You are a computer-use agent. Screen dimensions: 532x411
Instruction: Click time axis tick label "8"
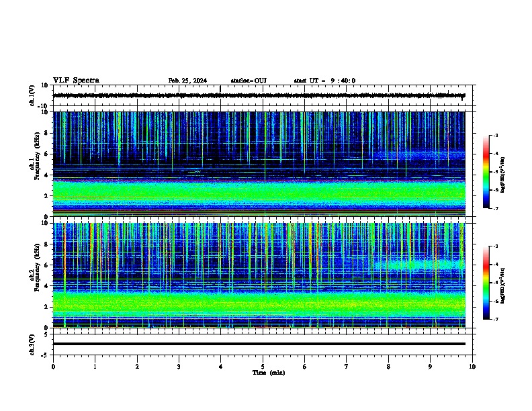(x=388, y=367)
